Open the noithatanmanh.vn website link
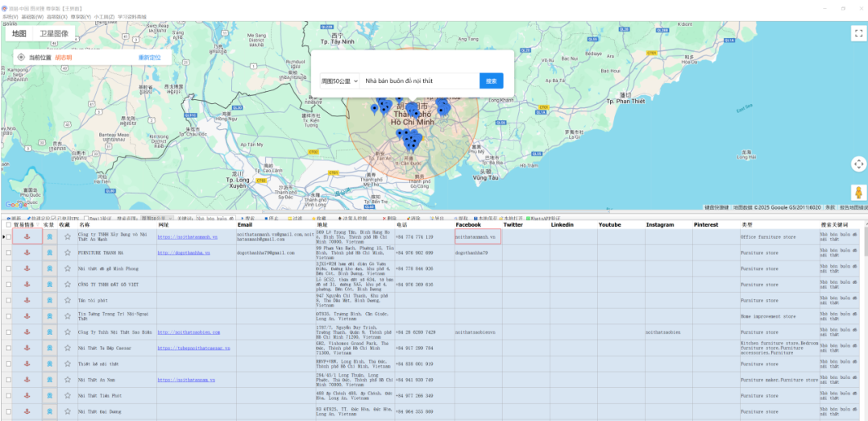 (187, 237)
